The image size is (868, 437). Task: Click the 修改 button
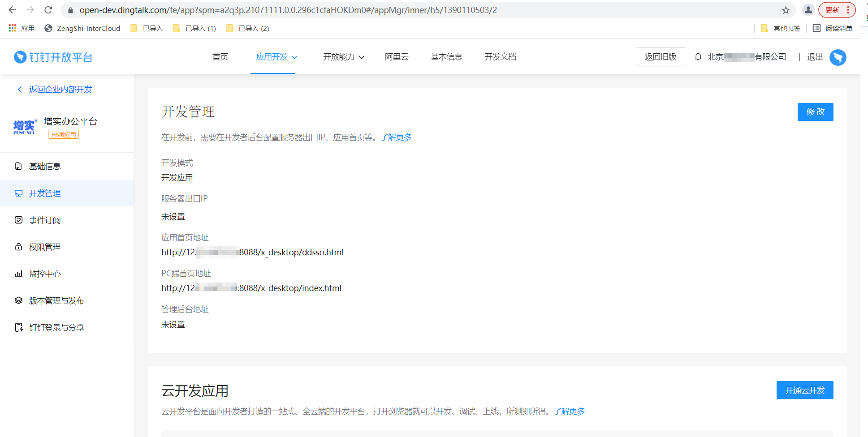tap(815, 112)
